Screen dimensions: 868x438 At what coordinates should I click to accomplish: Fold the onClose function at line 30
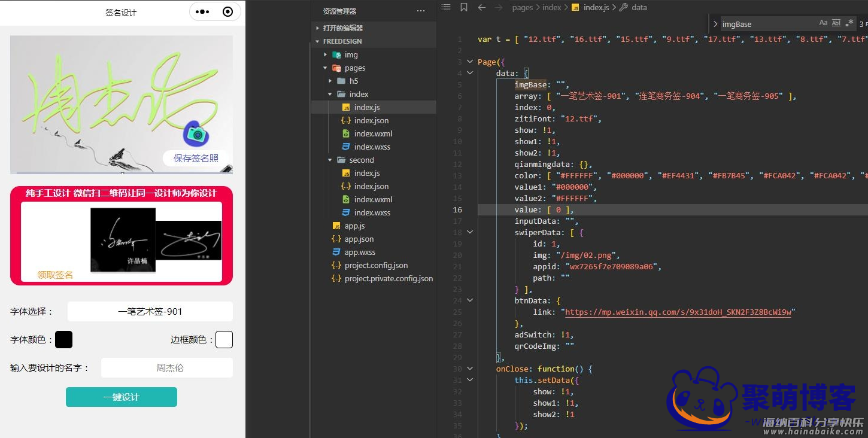(470, 369)
